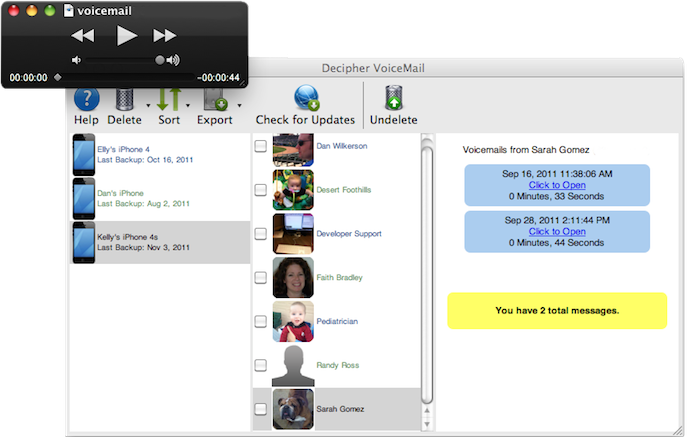Check the Pediatrician checkbox
Screen dimensions: 688x441
tap(261, 322)
